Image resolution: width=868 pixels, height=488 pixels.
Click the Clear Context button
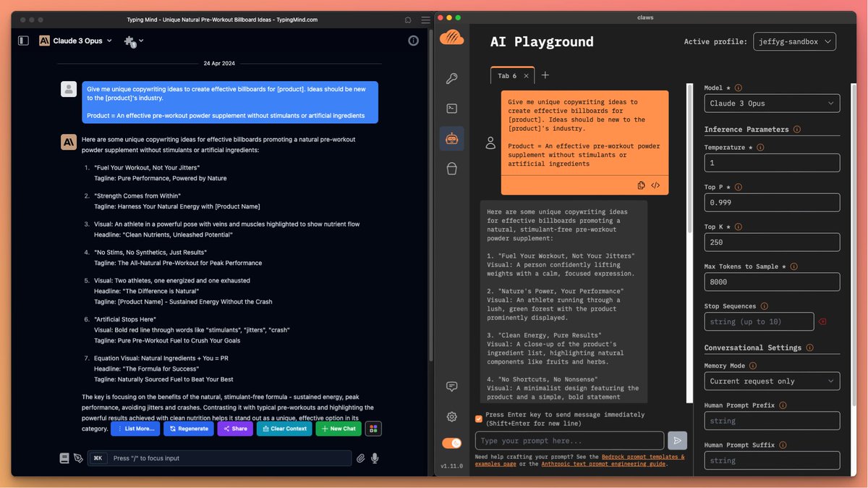[x=284, y=429]
